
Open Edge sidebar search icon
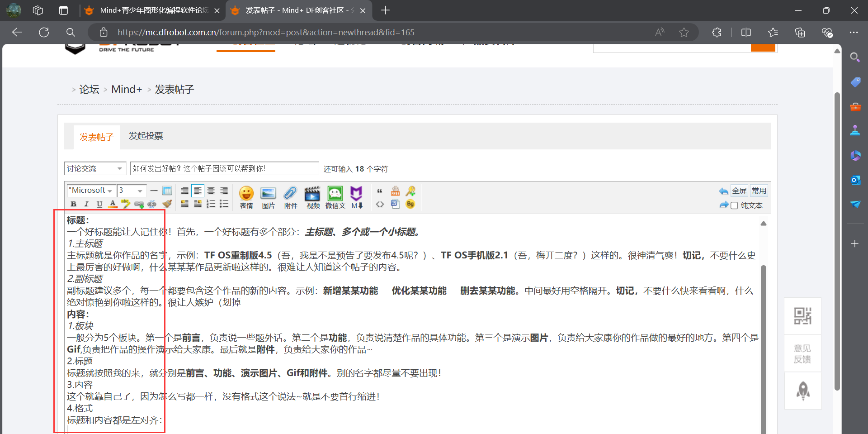tap(855, 57)
